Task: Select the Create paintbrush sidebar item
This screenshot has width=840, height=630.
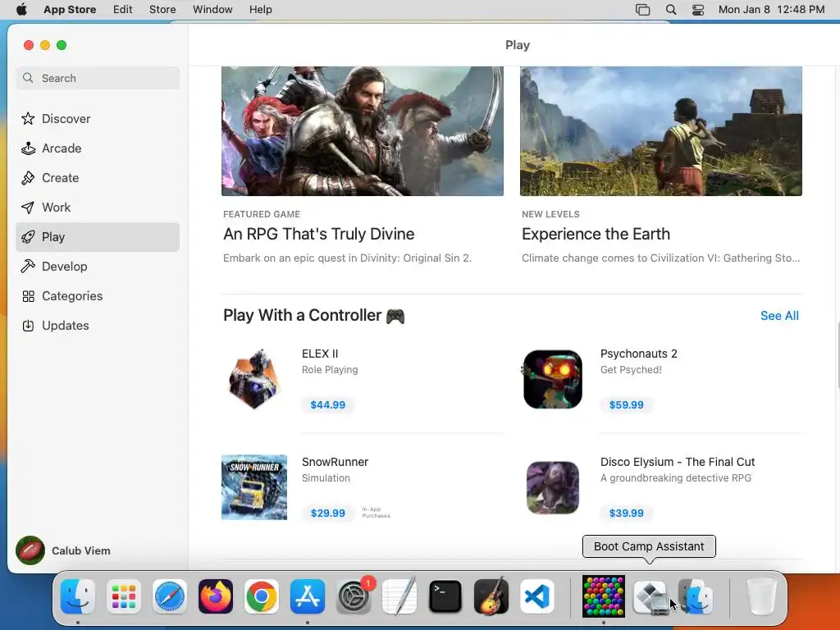Action: (98, 178)
